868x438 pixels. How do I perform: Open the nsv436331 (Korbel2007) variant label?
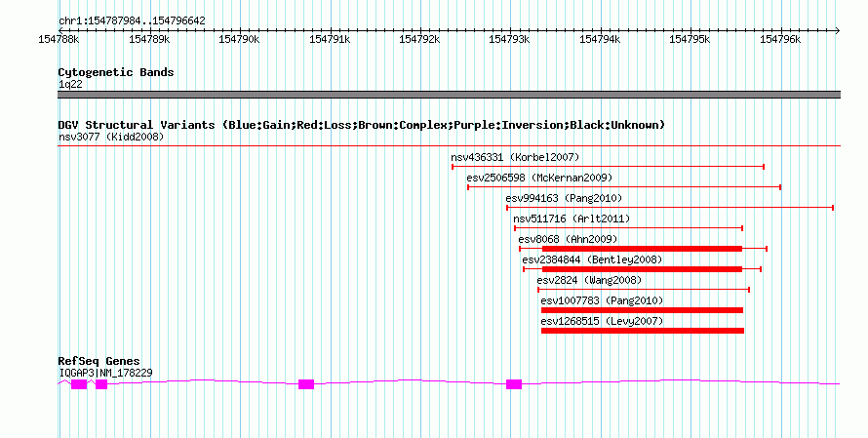click(515, 157)
